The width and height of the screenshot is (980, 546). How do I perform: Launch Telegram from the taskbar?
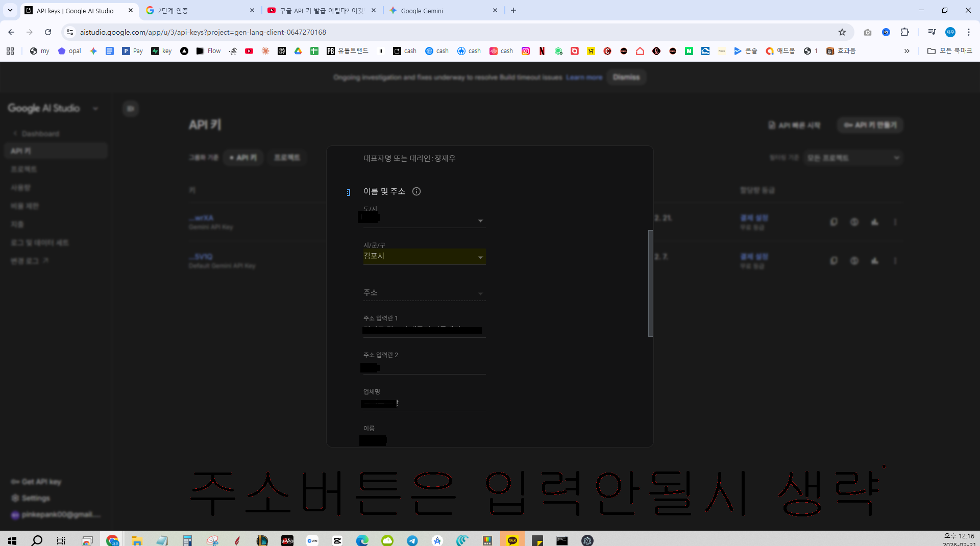(412, 540)
